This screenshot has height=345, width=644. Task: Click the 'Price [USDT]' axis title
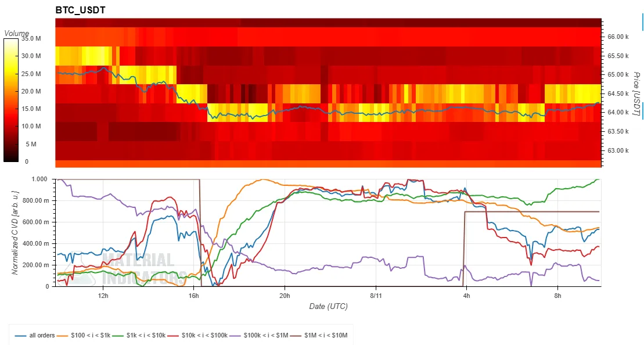[x=636, y=94]
